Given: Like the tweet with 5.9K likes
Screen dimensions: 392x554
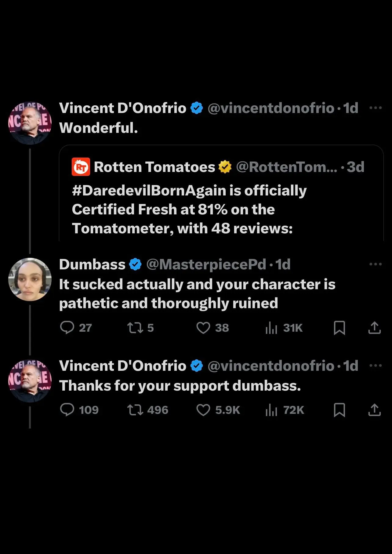Looking at the screenshot, I should [x=203, y=410].
